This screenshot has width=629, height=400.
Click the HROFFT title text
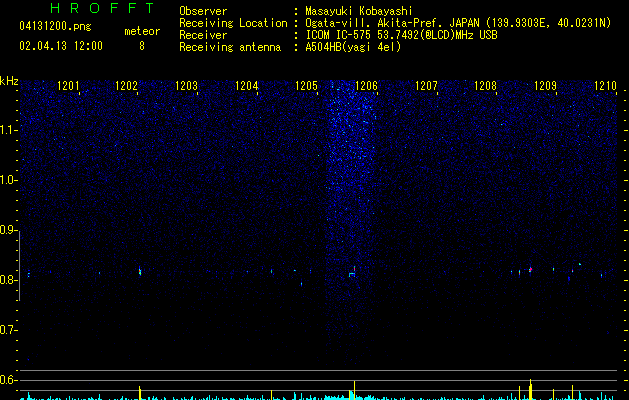(103, 8)
